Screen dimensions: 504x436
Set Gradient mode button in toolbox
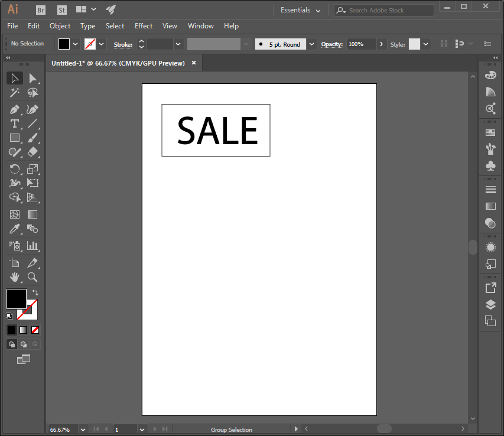(x=23, y=330)
